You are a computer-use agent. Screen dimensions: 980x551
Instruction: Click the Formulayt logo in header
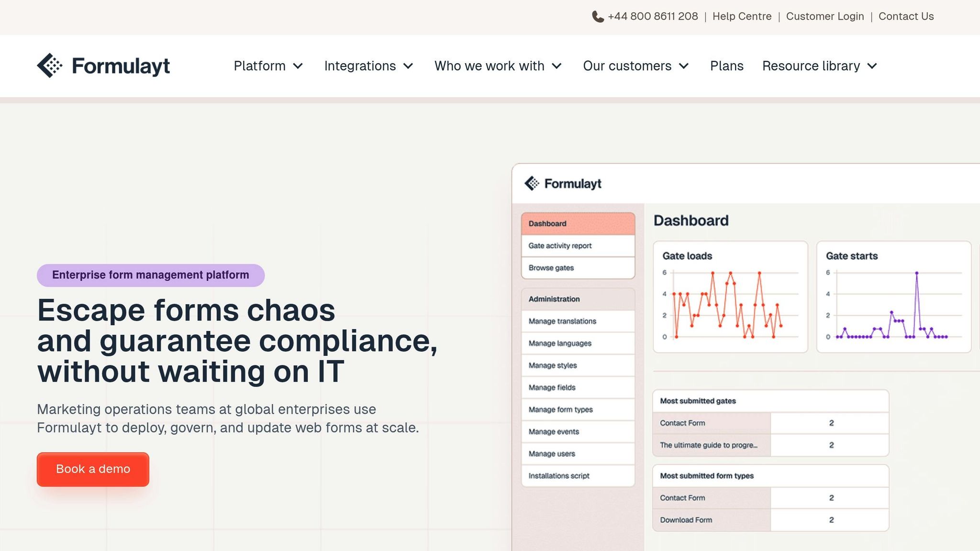[103, 66]
